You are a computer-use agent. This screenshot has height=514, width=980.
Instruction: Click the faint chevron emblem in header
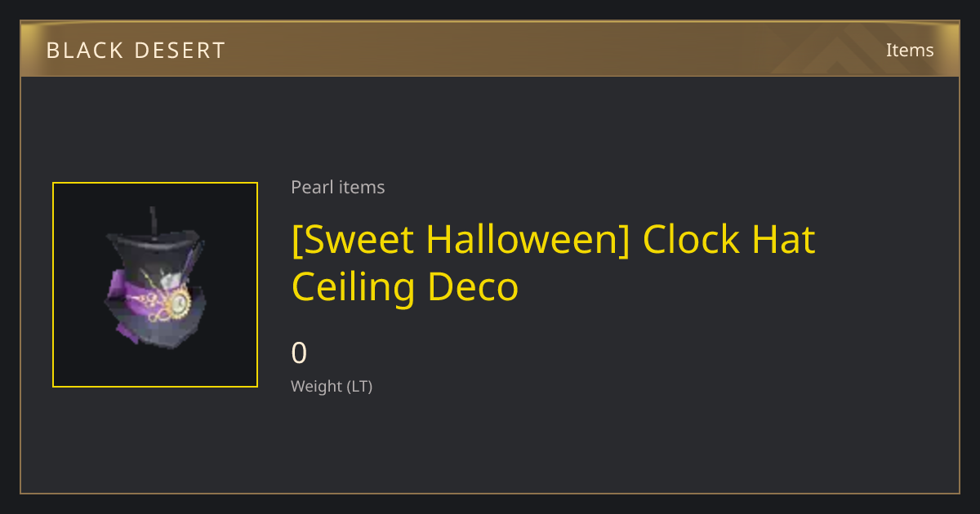841,49
